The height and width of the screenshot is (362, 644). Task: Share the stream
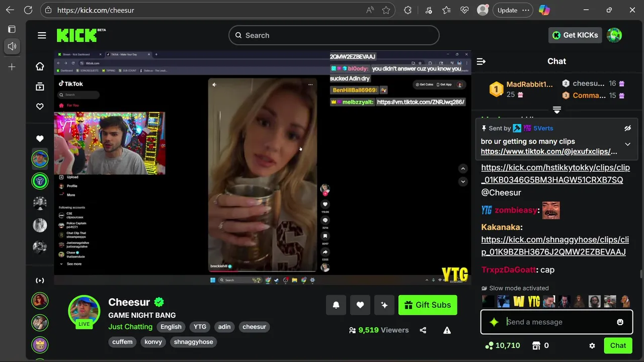click(x=423, y=330)
